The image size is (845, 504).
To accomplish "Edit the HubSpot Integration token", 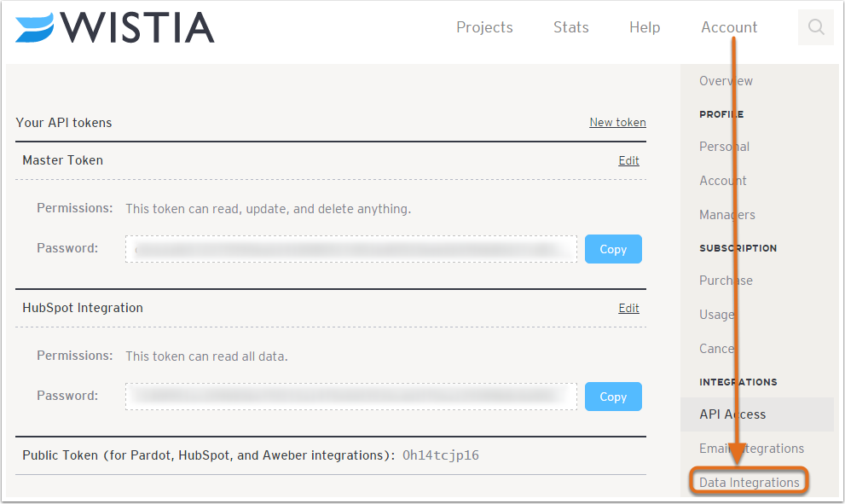I will click(x=628, y=309).
